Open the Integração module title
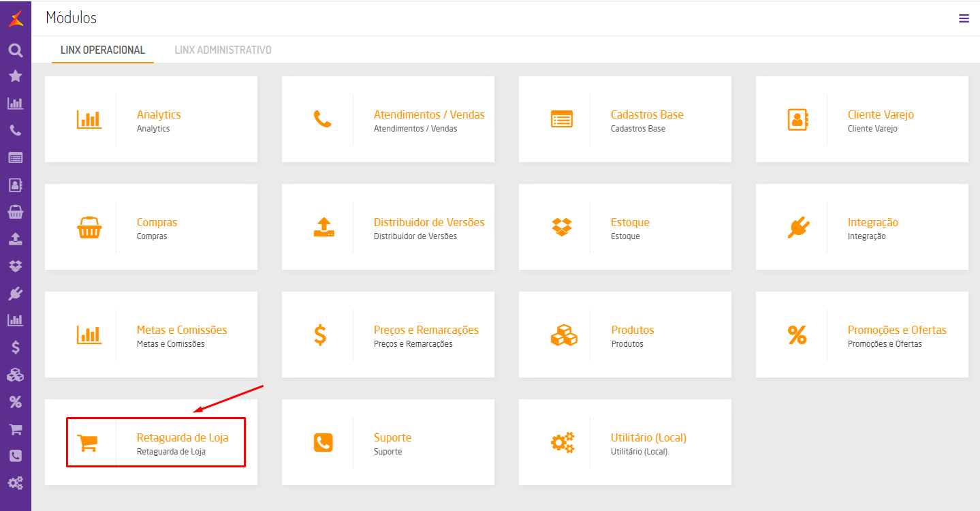This screenshot has height=511, width=980. point(873,222)
